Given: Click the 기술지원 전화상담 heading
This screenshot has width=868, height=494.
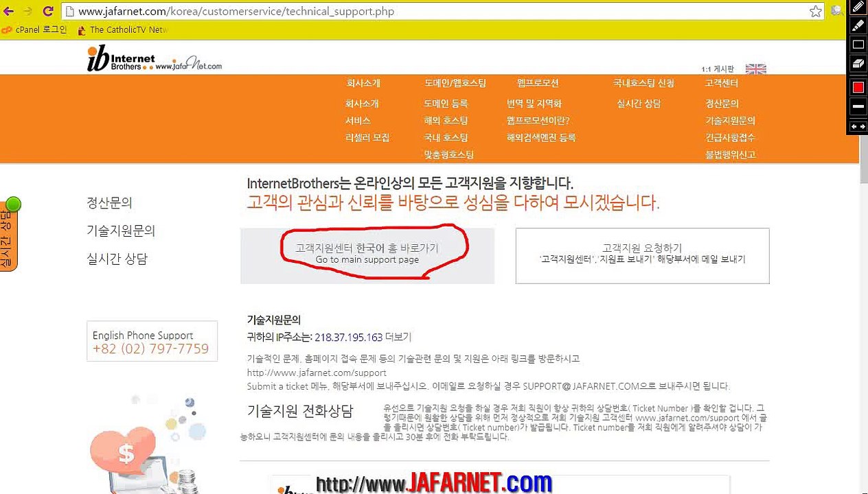Looking at the screenshot, I should pyautogui.click(x=300, y=412).
